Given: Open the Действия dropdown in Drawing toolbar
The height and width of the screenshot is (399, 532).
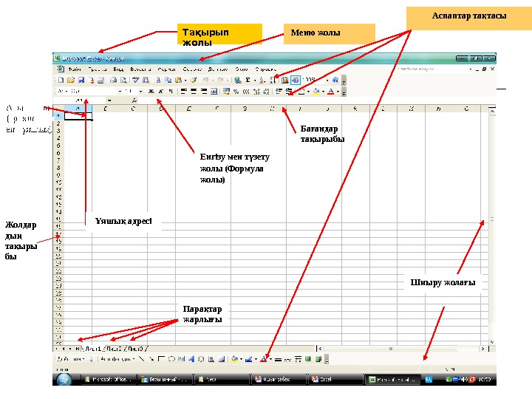Looking at the screenshot, I should point(71,359).
